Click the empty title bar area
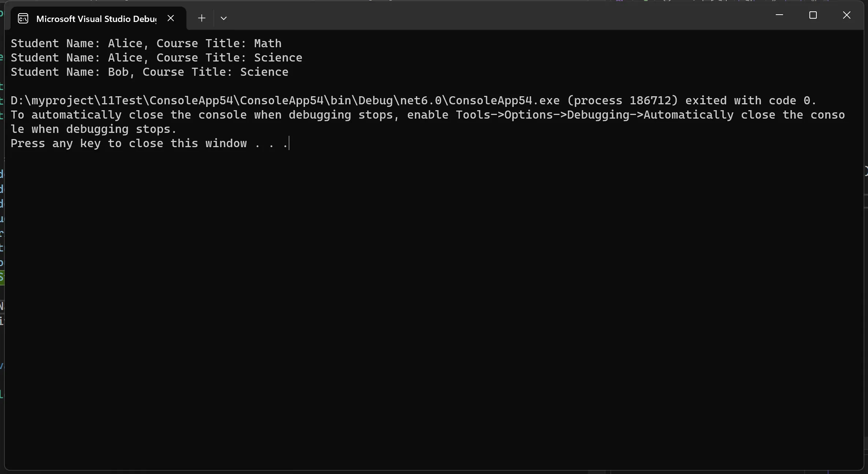 494,16
